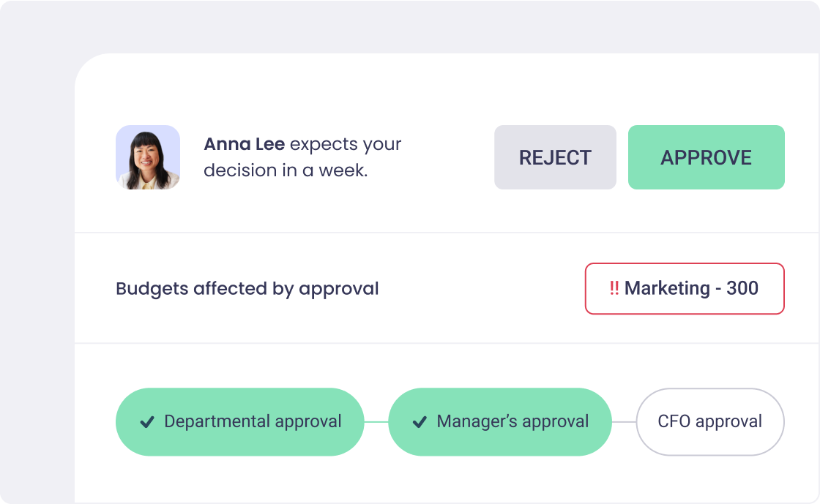Click the Anna Lee name text

[242, 144]
